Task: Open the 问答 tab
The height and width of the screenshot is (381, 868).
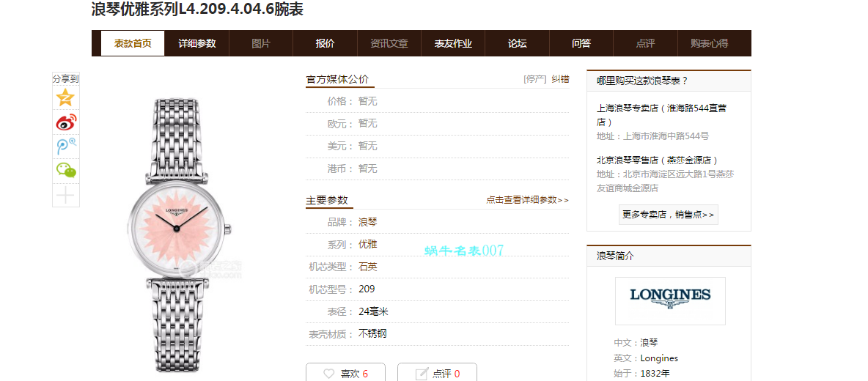Action: tap(581, 43)
